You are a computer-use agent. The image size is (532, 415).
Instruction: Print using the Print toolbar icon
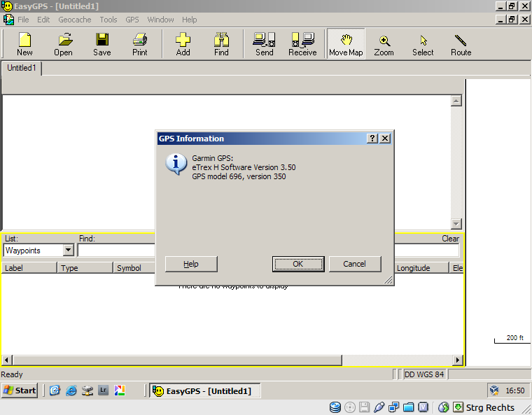[x=140, y=44]
